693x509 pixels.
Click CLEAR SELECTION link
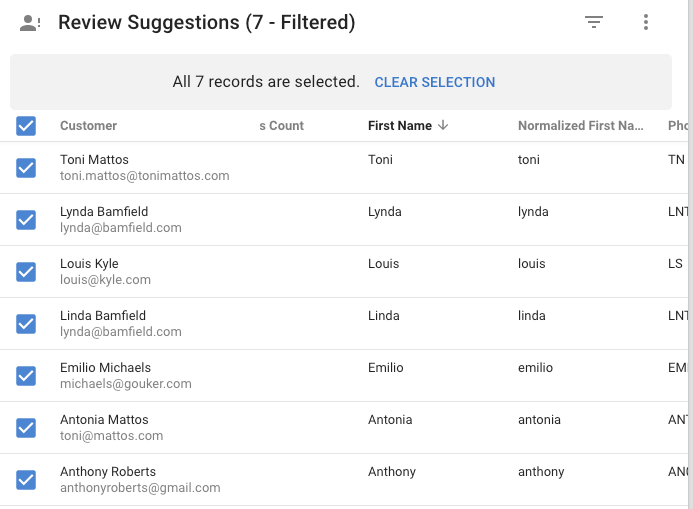pyautogui.click(x=434, y=82)
